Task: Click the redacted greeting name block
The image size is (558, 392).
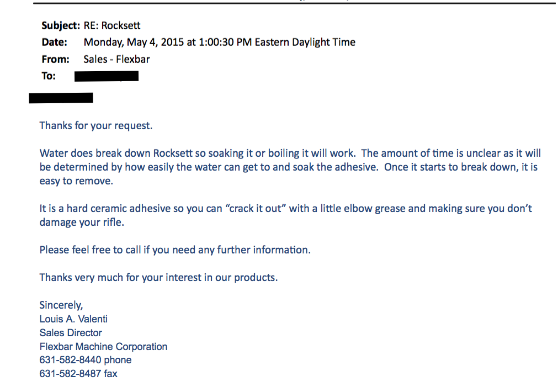Action: (61, 98)
